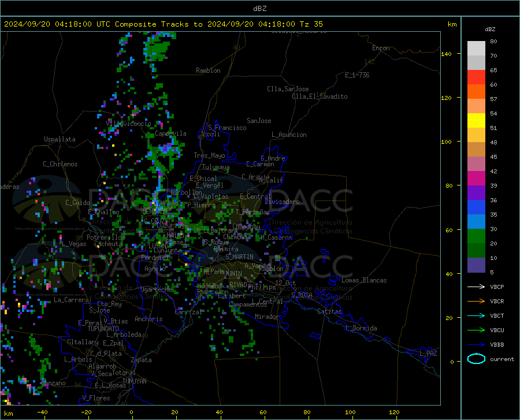Click the blue VBBB arrow legend icon
This screenshot has height=420, width=520.
tap(476, 345)
